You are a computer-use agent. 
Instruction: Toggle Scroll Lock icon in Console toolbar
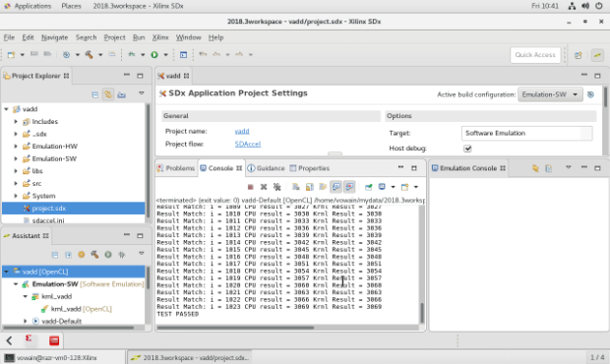point(309,187)
